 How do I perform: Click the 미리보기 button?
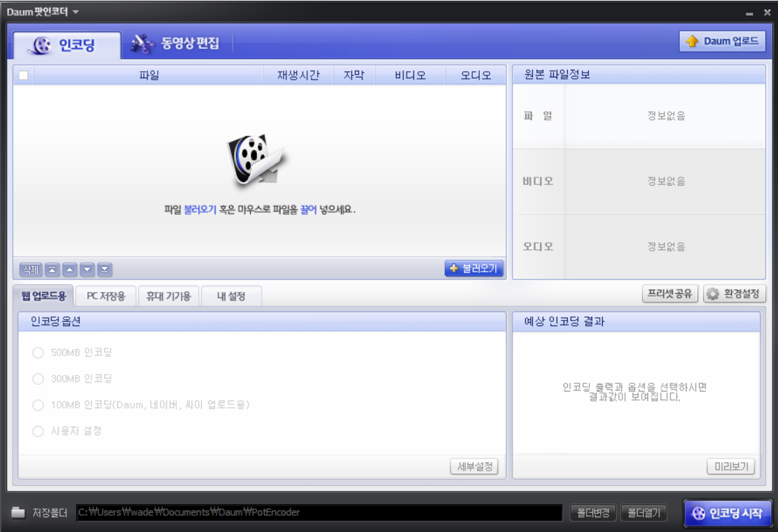731,466
